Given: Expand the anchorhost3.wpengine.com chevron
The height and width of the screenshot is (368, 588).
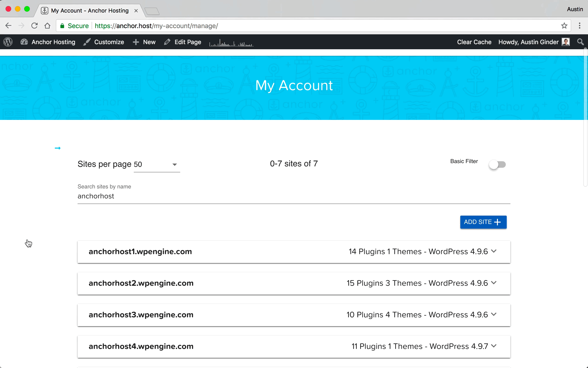Looking at the screenshot, I should (x=494, y=314).
